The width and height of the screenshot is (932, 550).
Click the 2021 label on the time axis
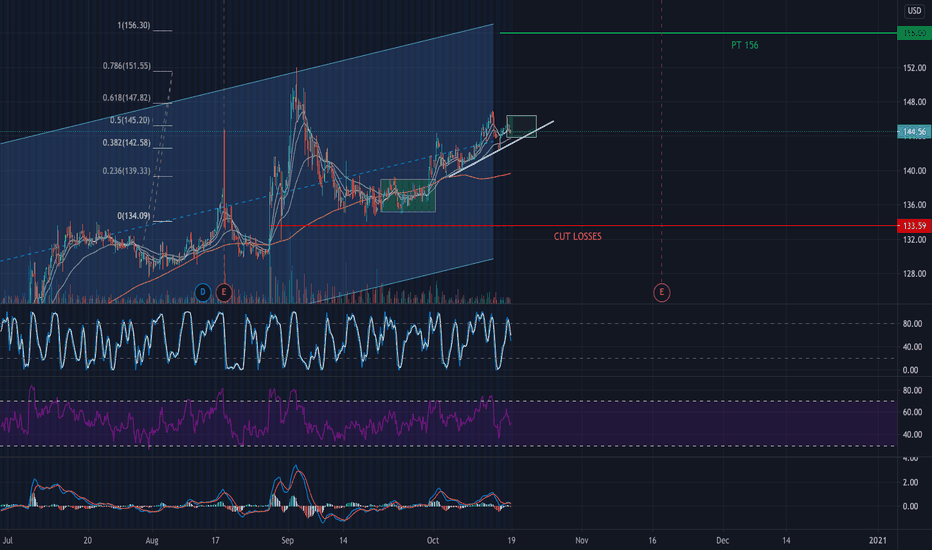tap(877, 540)
